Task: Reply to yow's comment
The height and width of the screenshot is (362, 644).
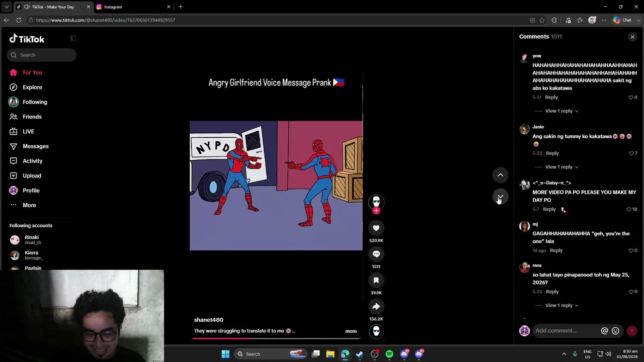Action: pyautogui.click(x=551, y=97)
